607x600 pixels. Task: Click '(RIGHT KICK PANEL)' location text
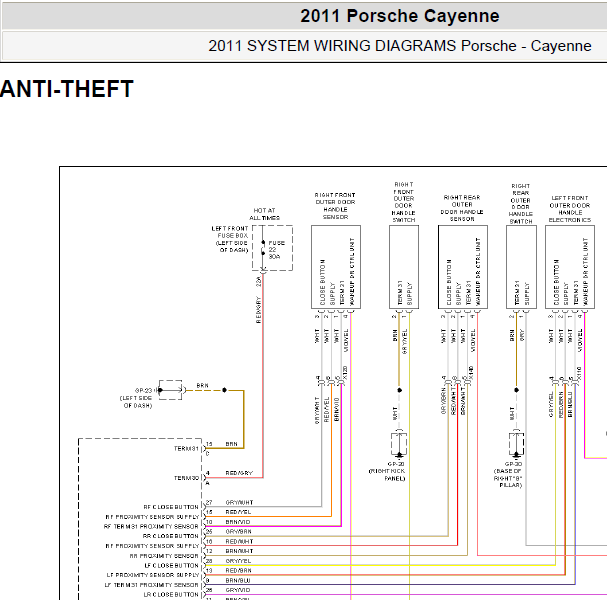click(387, 475)
